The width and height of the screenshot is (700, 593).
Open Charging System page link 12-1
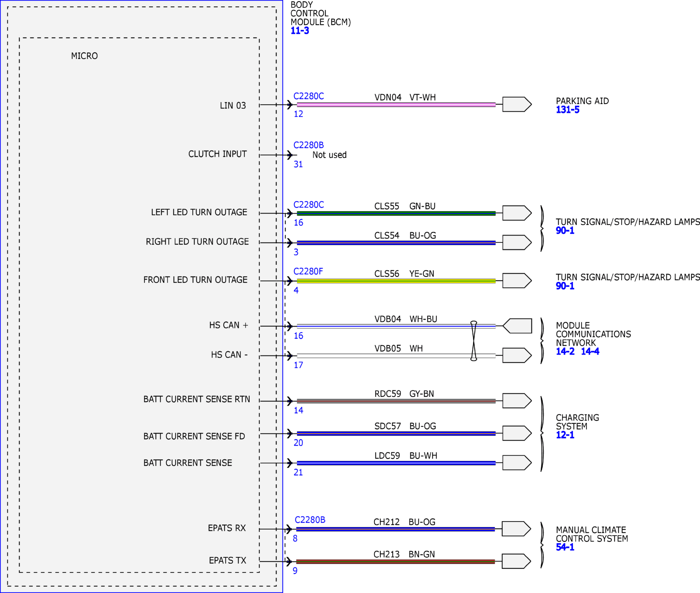[565, 435]
